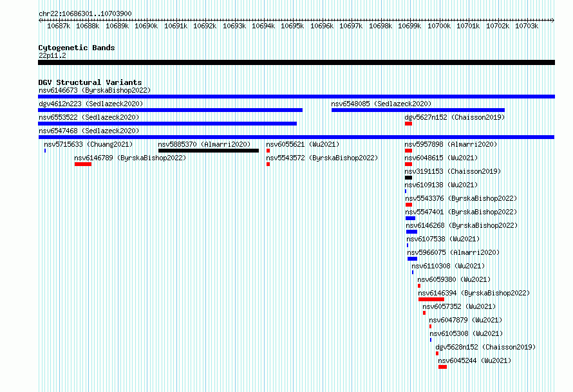This screenshot has height=392, width=573.
Task: Open the nsv3191153 (Chaisson2019) label
Action: pos(453,171)
